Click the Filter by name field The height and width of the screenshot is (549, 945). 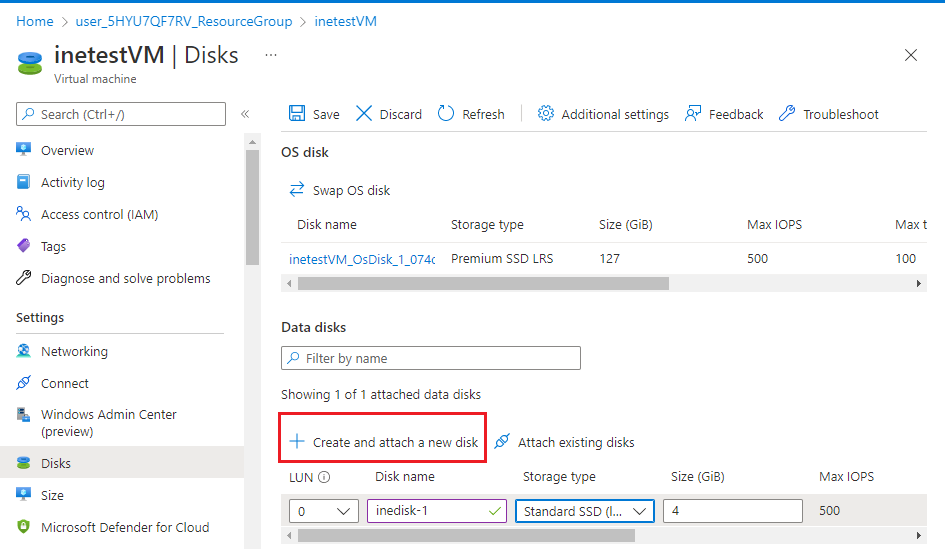431,358
